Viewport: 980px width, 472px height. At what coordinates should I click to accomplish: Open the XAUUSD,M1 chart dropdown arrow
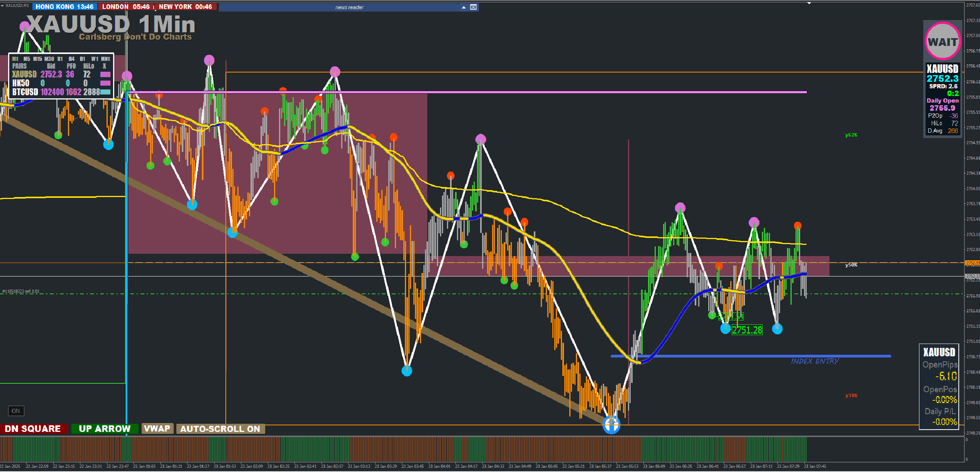pos(2,5)
